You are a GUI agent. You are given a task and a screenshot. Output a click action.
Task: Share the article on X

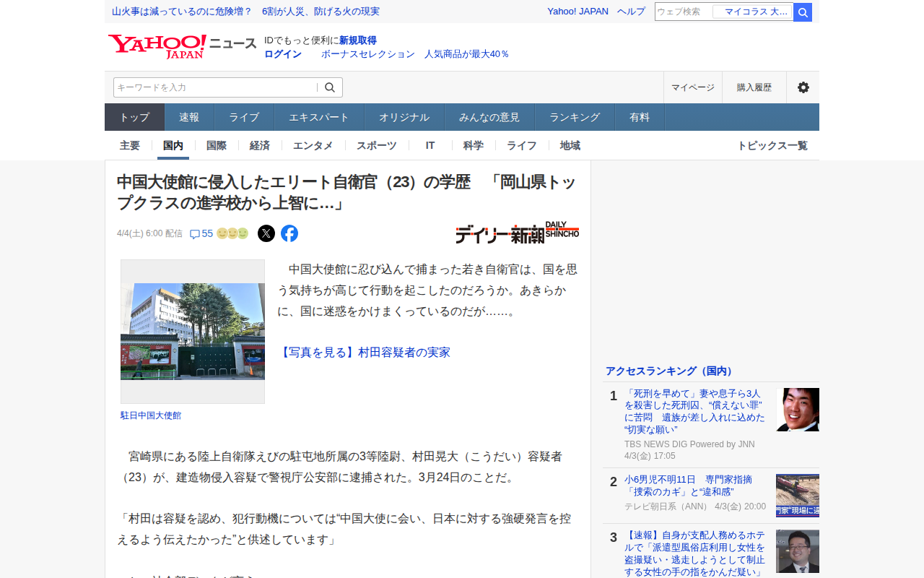[266, 233]
